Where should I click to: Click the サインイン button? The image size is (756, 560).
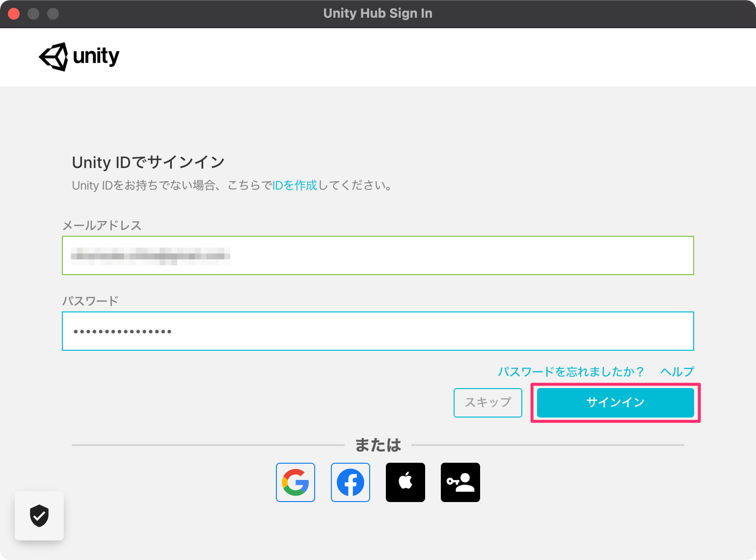coord(616,403)
